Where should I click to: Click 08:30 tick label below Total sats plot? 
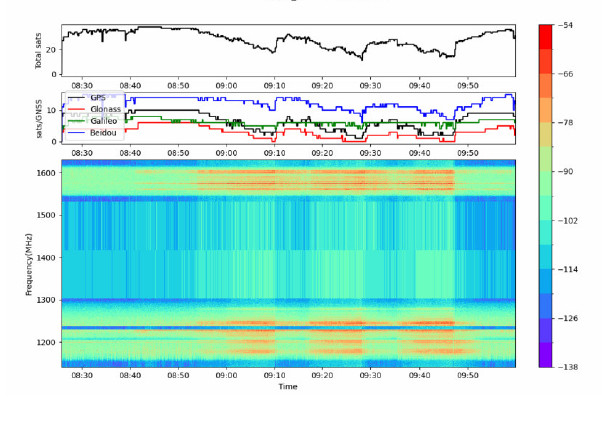tap(81, 85)
